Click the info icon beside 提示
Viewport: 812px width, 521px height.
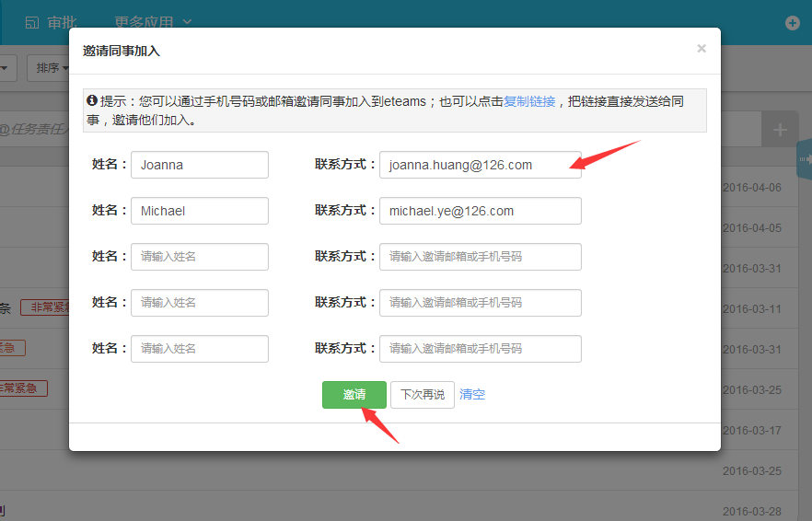(x=92, y=100)
